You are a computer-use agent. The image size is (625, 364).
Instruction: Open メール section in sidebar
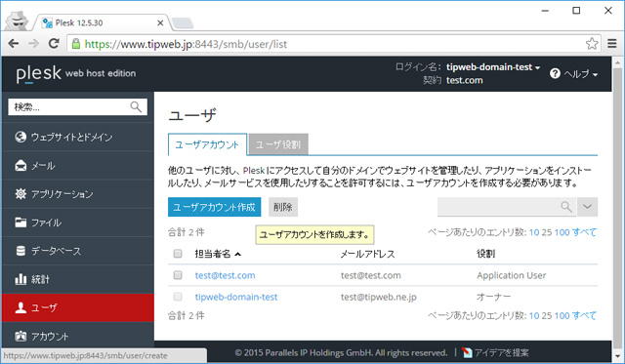[x=78, y=165]
